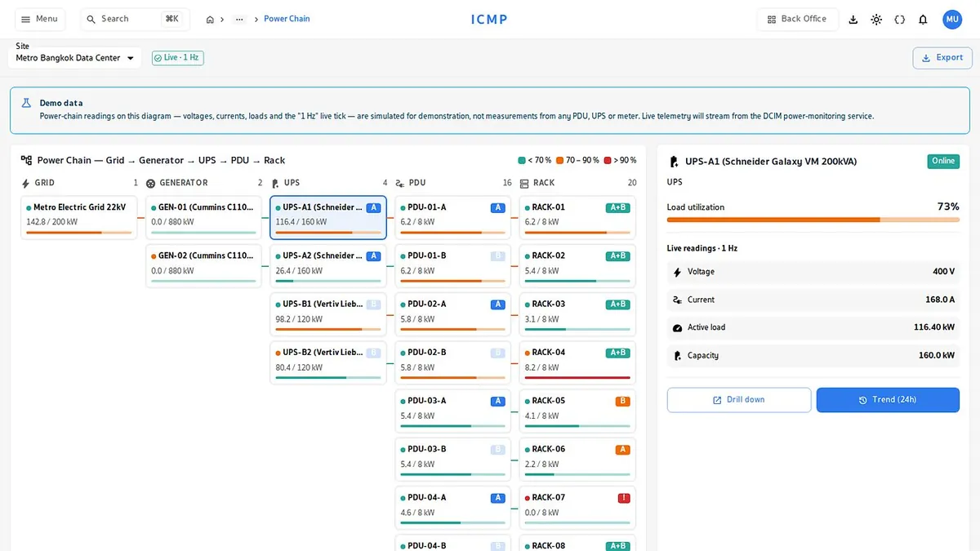Image resolution: width=980 pixels, height=551 pixels.
Task: Select the PDU-02-B node
Action: (452, 362)
